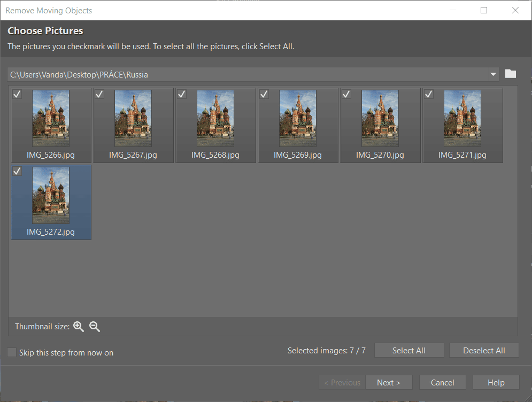The width and height of the screenshot is (532, 402).
Task: Click the Selected images: 7 / 7 counter
Action: click(326, 351)
